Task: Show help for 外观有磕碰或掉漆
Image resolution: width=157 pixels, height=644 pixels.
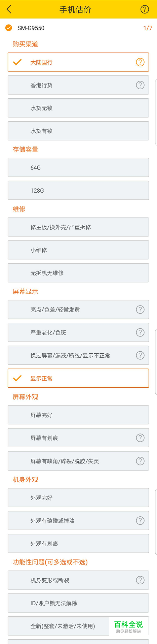Action: [x=140, y=521]
